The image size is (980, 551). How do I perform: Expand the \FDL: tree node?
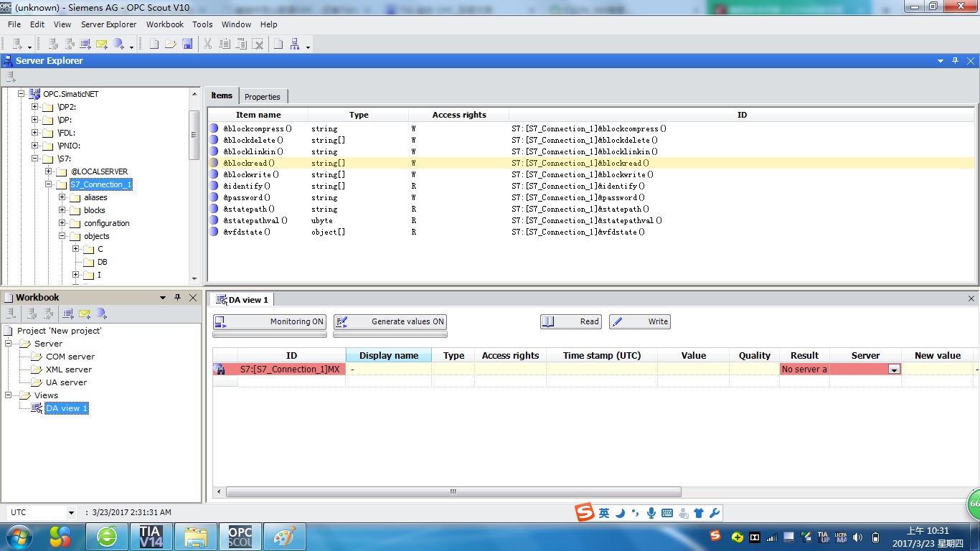click(x=34, y=133)
